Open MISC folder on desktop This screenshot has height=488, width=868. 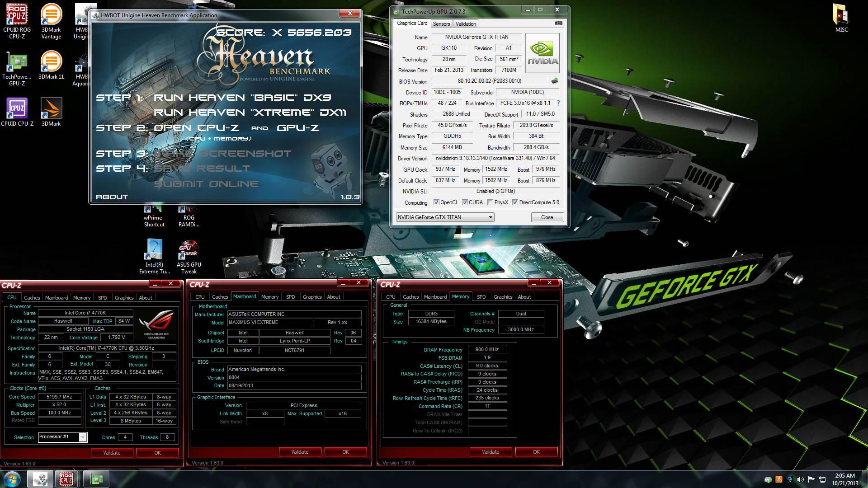(841, 18)
